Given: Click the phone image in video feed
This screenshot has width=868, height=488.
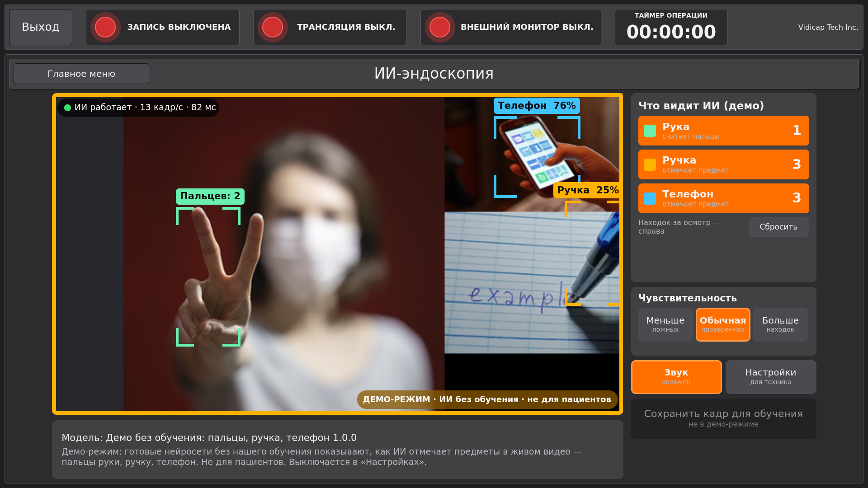Looking at the screenshot, I should (537, 156).
